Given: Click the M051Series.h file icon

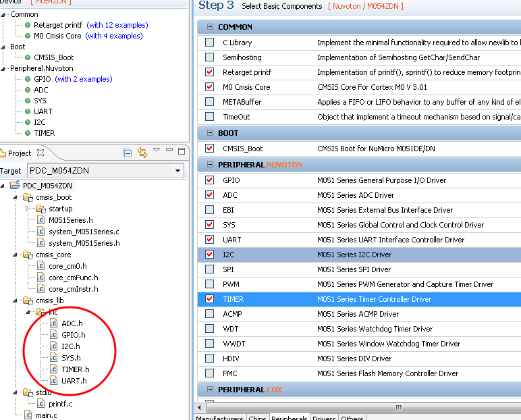Looking at the screenshot, I should [41, 220].
